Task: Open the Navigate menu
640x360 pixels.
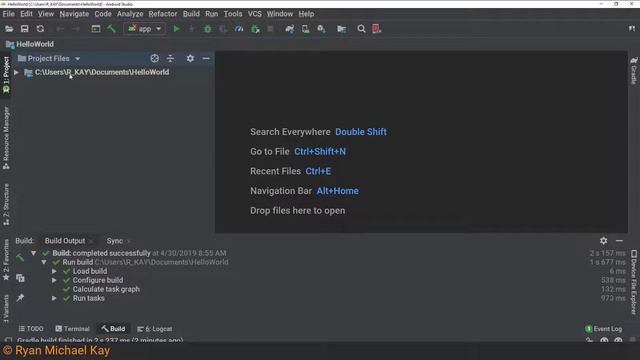Action: (x=74, y=14)
